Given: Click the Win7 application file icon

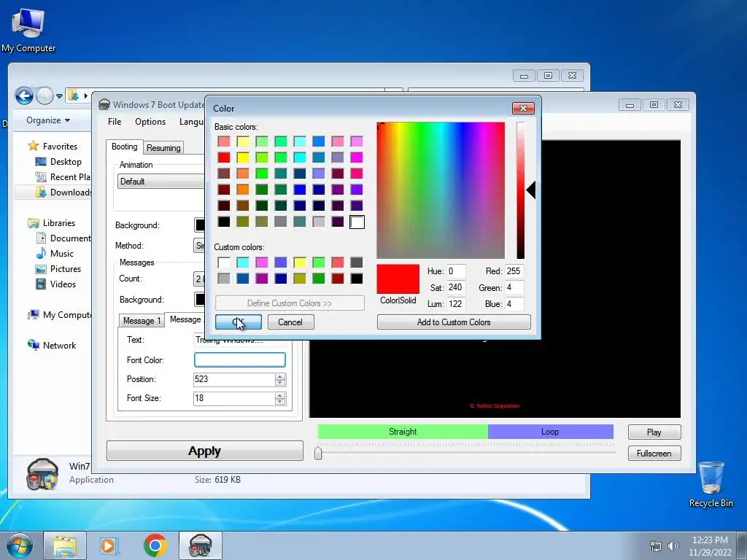Looking at the screenshot, I should pyautogui.click(x=42, y=474).
